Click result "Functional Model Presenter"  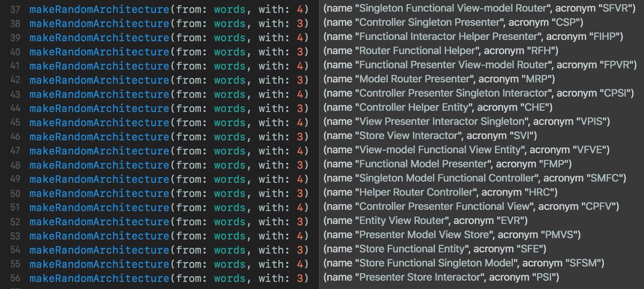[x=448, y=165]
